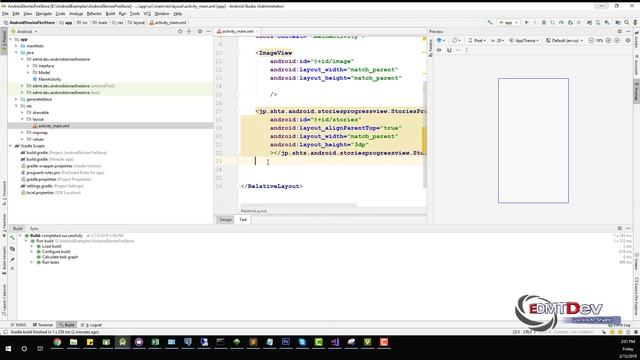Click the pin icon in Build panel
Screen dimensions: 640x360
pos(12,259)
